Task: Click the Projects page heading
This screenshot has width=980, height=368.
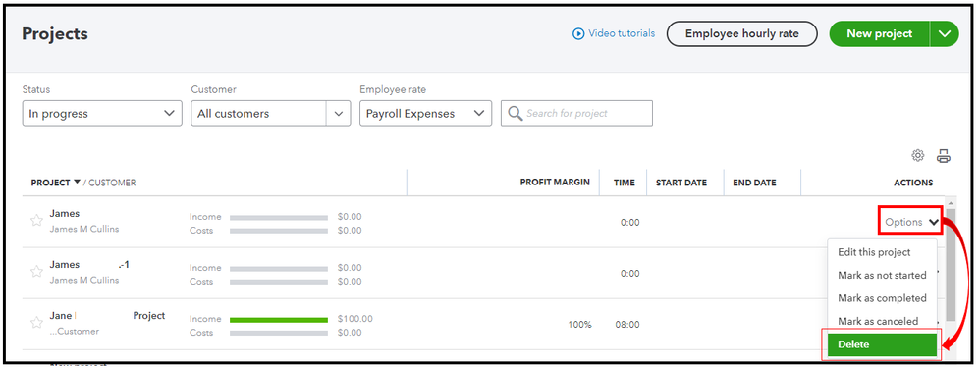Action: [x=55, y=33]
